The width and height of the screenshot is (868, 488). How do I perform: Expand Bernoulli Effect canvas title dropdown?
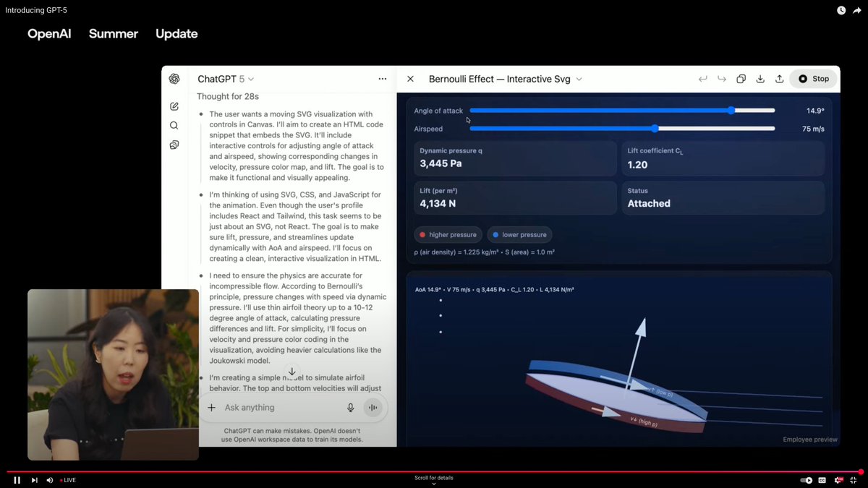(506, 79)
